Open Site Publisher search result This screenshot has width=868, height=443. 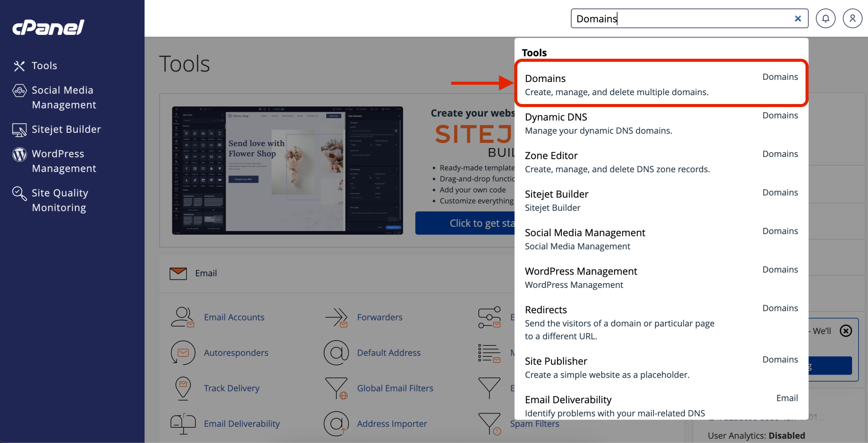661,368
